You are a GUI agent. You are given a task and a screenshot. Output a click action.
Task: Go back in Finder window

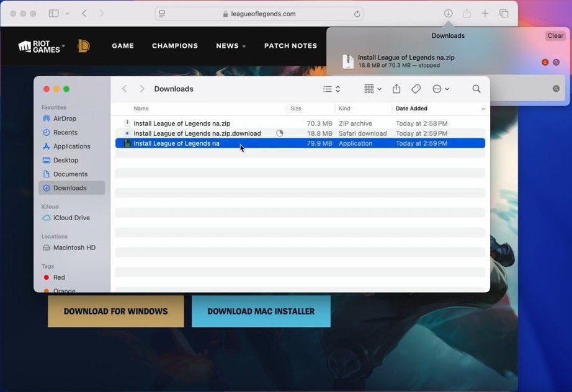point(125,89)
